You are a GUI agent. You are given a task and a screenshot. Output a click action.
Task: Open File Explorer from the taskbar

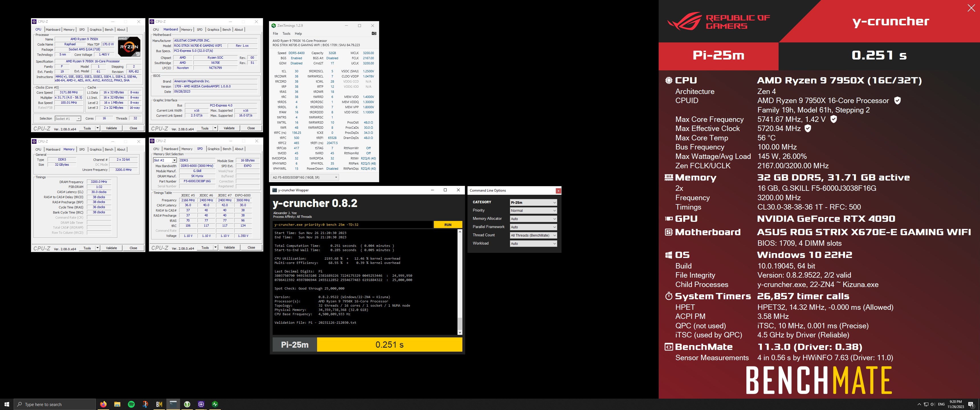(x=117, y=404)
